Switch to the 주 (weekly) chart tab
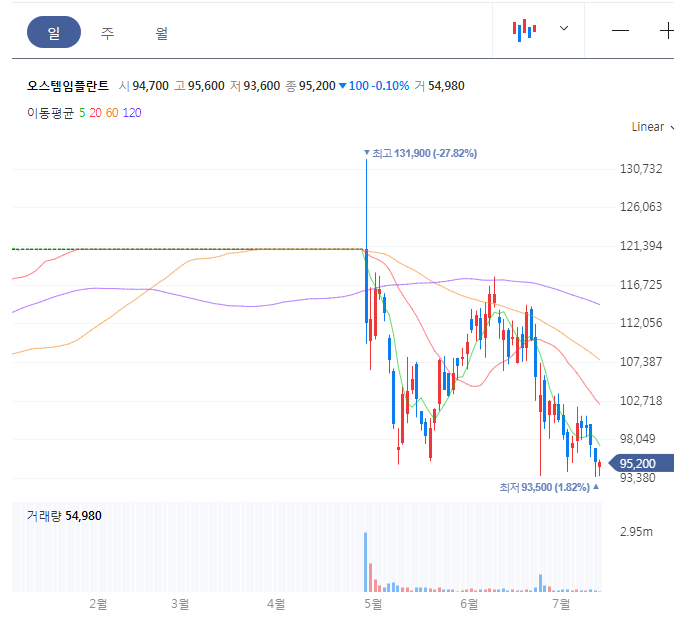Viewport: 674px width, 624px height. pyautogui.click(x=107, y=33)
